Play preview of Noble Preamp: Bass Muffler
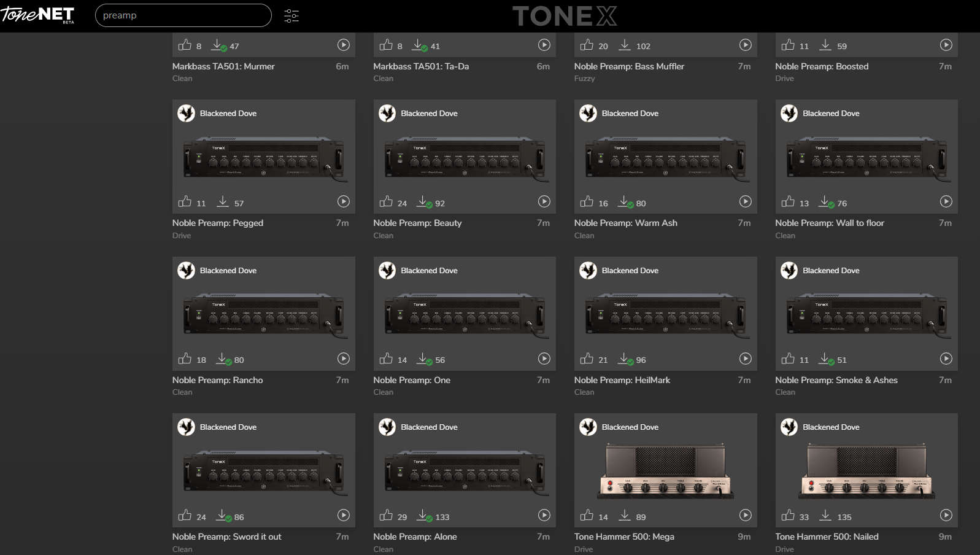 coord(746,45)
